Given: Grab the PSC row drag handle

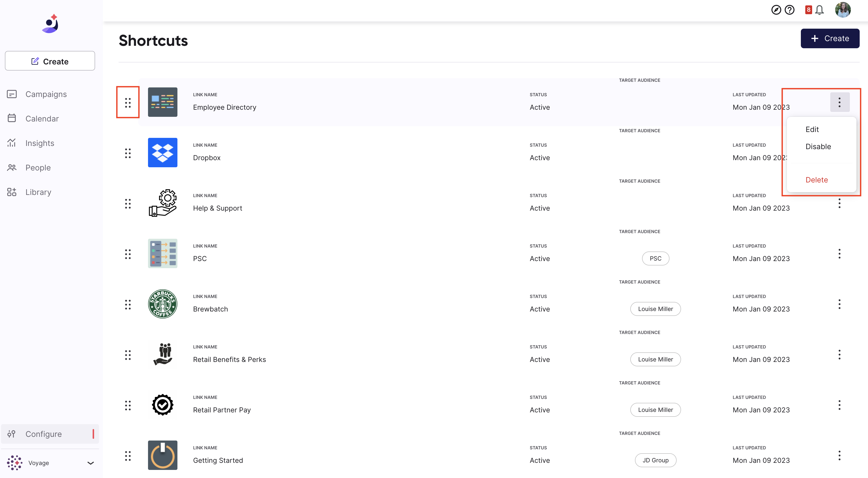Looking at the screenshot, I should 128,254.
